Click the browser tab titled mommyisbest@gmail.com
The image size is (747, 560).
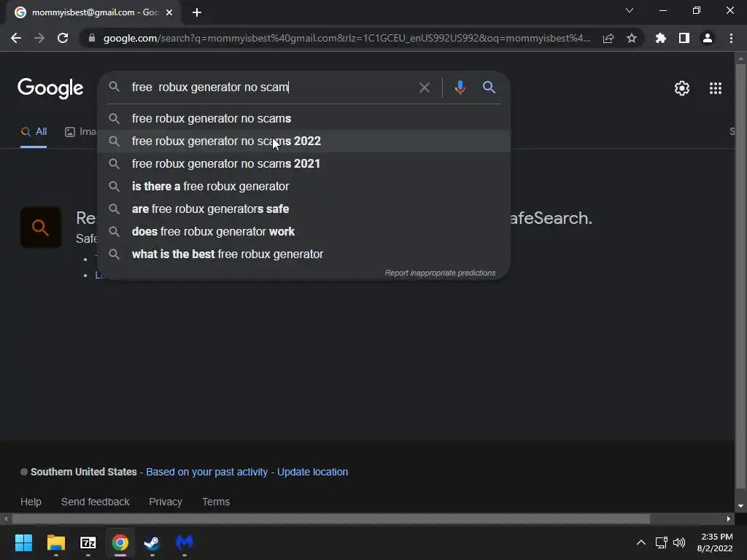93,12
